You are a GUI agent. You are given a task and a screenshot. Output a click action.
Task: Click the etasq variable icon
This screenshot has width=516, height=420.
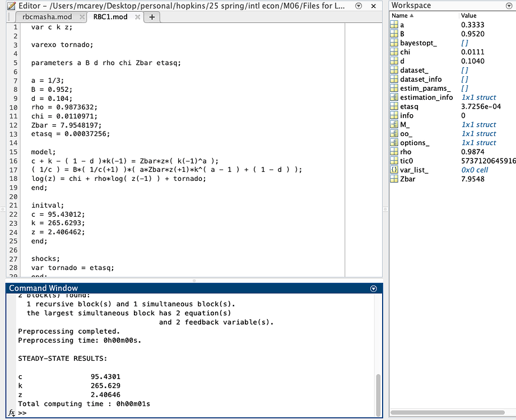[394, 106]
